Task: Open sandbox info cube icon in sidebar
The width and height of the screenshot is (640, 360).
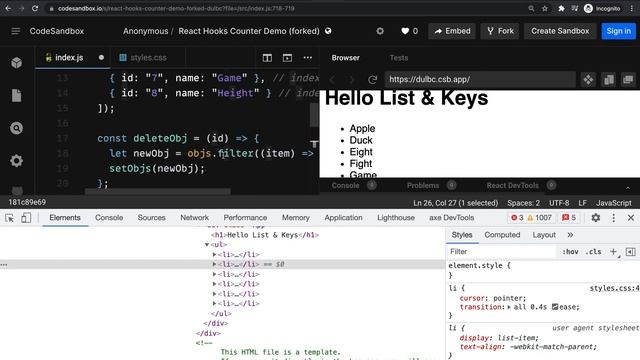Action: click(x=16, y=62)
